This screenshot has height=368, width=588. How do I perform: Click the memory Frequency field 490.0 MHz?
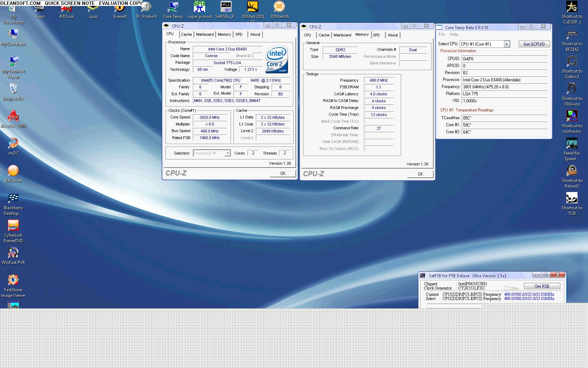point(379,80)
